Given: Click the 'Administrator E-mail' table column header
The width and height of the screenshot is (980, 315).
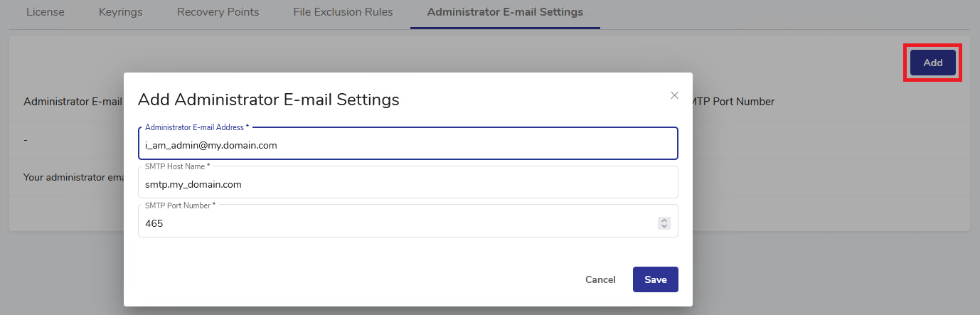Looking at the screenshot, I should pos(73,102).
